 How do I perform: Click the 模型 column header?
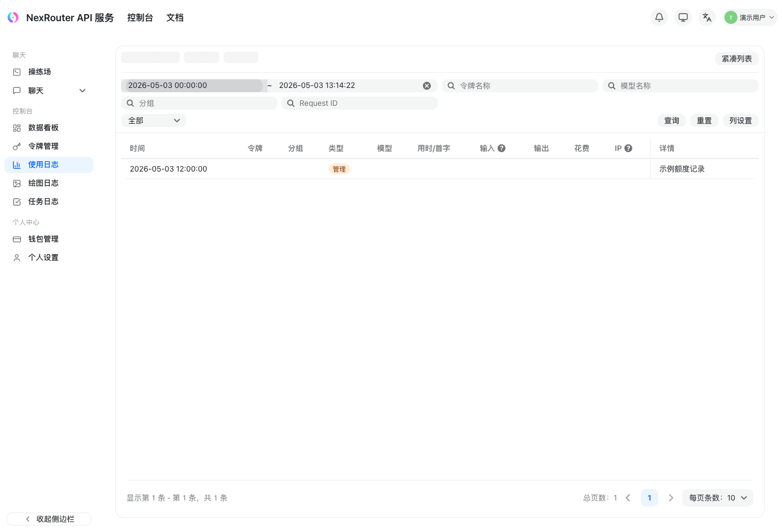(x=384, y=148)
